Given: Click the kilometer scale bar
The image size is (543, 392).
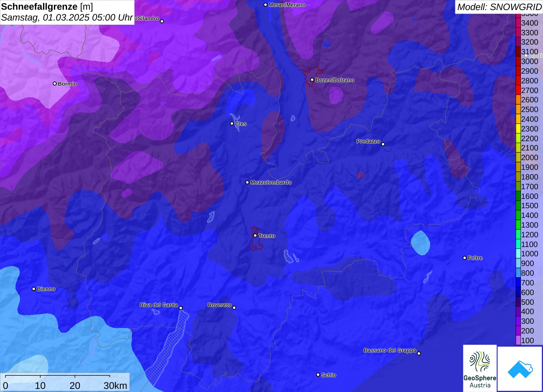Looking at the screenshot, I should coord(57,376).
